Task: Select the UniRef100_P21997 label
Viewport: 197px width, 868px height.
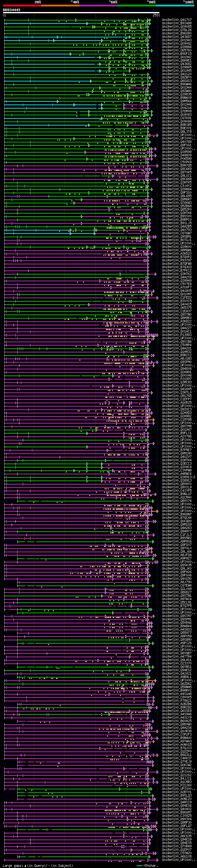Action: (x=177, y=379)
